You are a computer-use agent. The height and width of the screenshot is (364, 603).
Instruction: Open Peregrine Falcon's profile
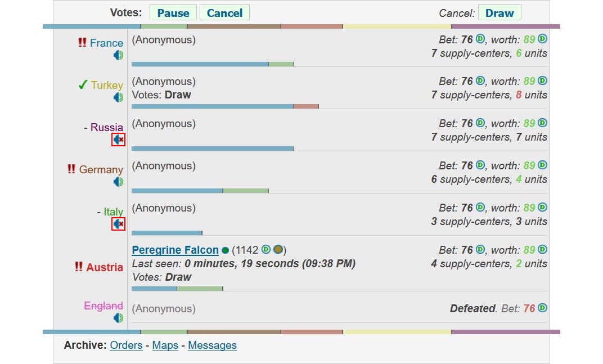(175, 249)
